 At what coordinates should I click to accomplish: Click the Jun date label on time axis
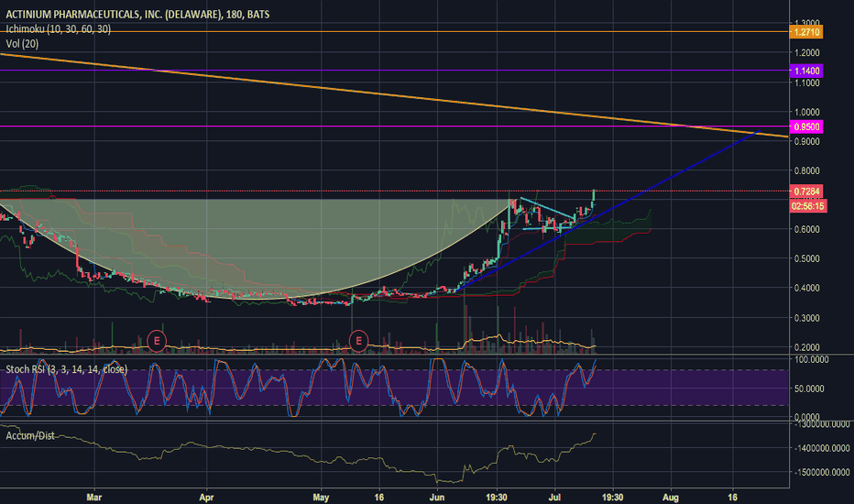click(x=437, y=498)
